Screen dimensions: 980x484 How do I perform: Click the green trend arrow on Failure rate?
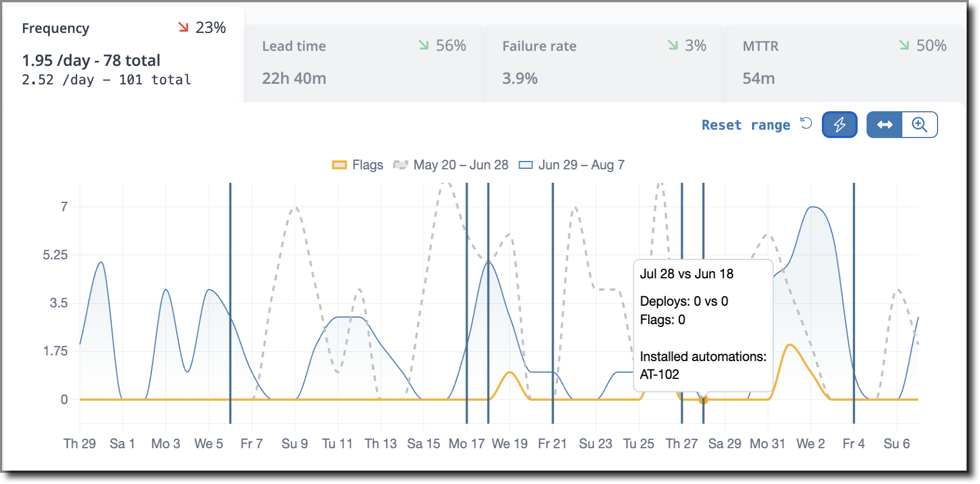point(673,45)
